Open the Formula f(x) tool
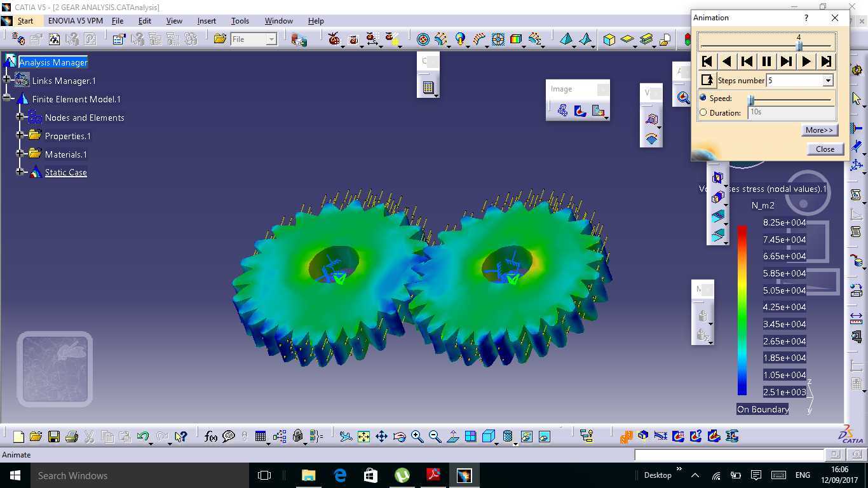Image resolution: width=868 pixels, height=488 pixels. [x=211, y=437]
